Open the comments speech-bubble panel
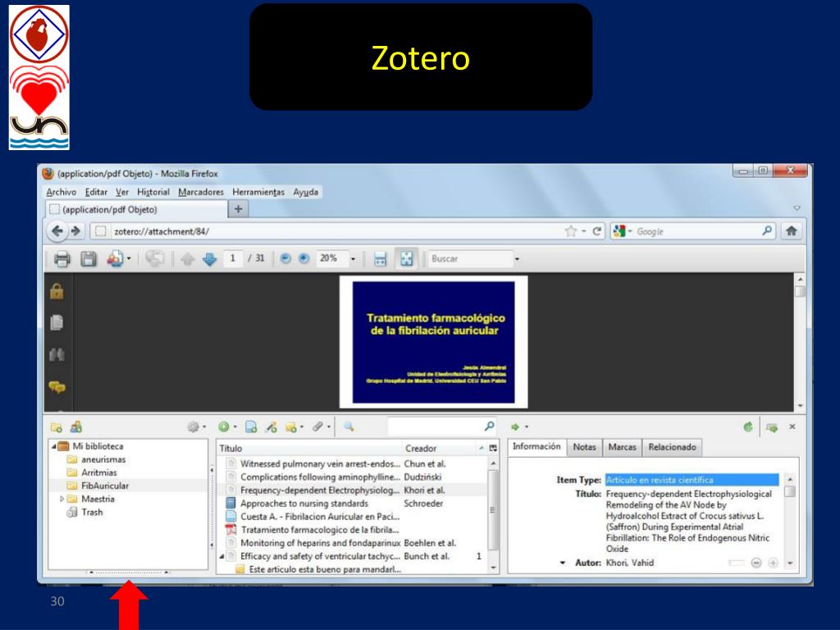 tap(57, 387)
